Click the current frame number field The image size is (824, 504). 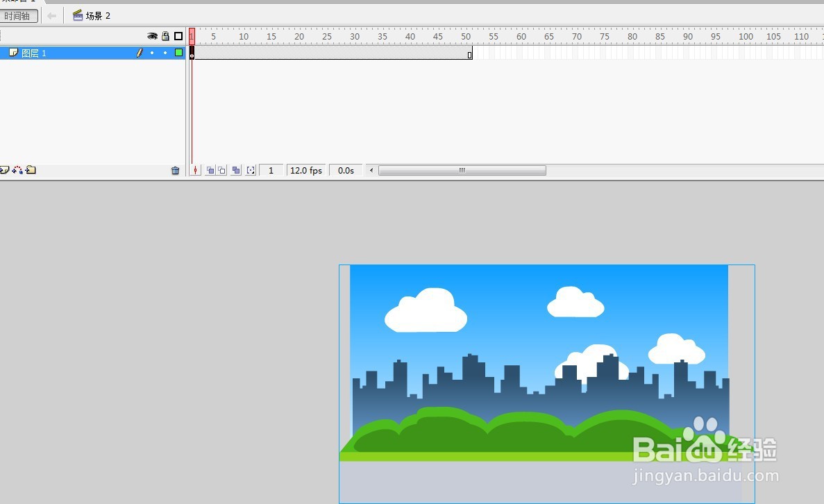271,170
